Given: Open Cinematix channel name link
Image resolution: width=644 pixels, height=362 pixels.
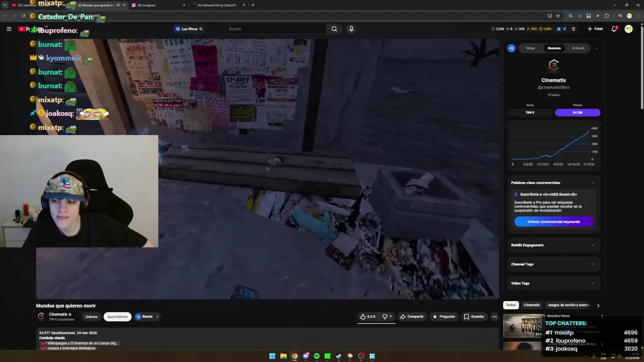Looking at the screenshot, I should [x=58, y=314].
